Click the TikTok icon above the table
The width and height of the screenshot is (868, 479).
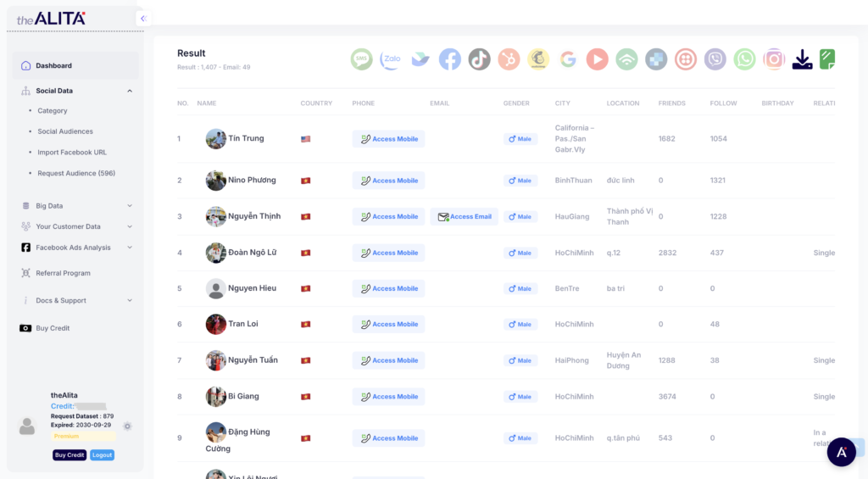[x=479, y=58]
